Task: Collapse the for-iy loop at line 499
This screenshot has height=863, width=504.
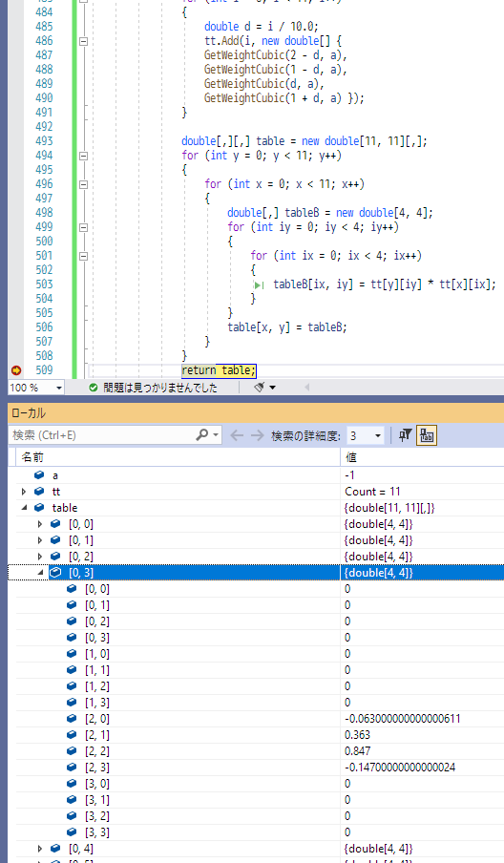Action: pos(84,227)
